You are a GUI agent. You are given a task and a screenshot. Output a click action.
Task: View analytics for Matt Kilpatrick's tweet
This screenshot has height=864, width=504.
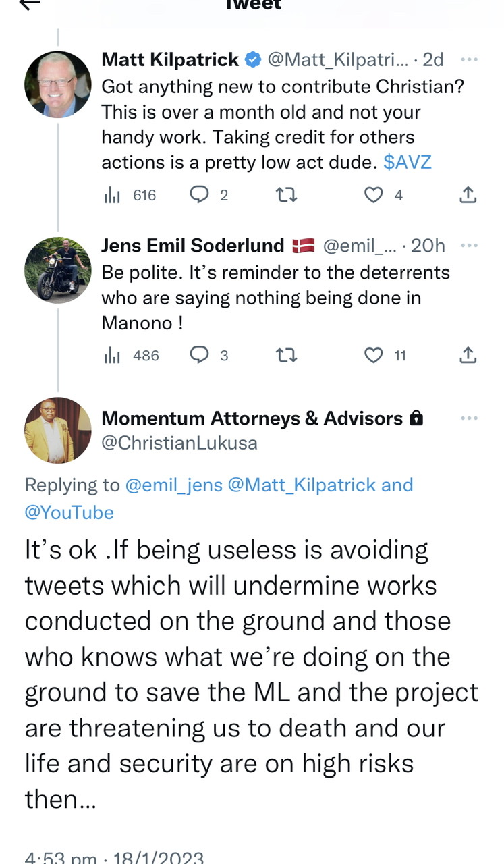tap(111, 195)
